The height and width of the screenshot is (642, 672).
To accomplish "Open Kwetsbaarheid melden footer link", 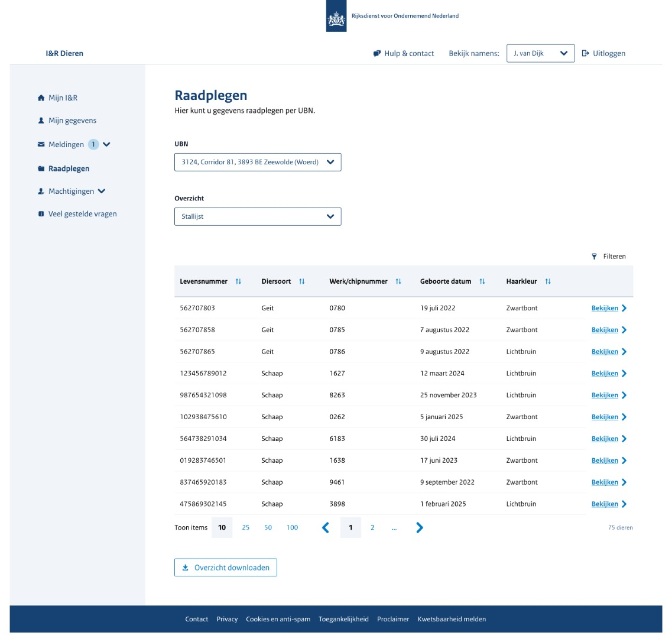I will click(x=452, y=620).
